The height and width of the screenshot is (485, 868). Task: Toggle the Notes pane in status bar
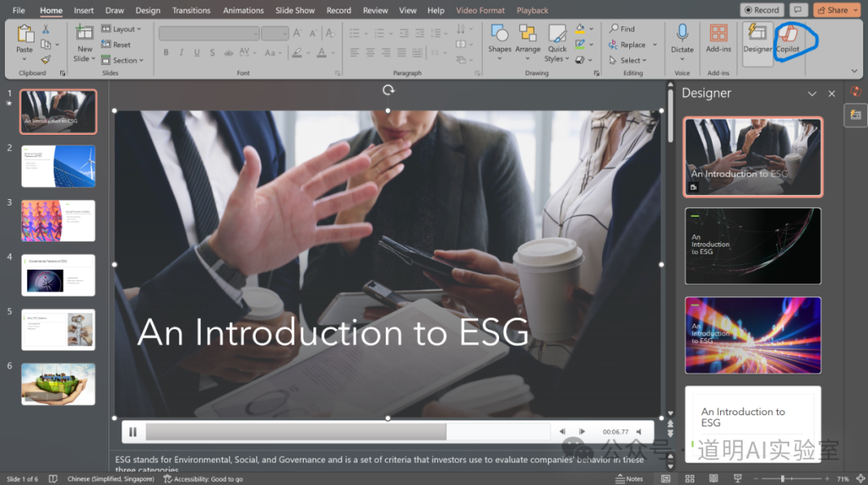coord(629,479)
